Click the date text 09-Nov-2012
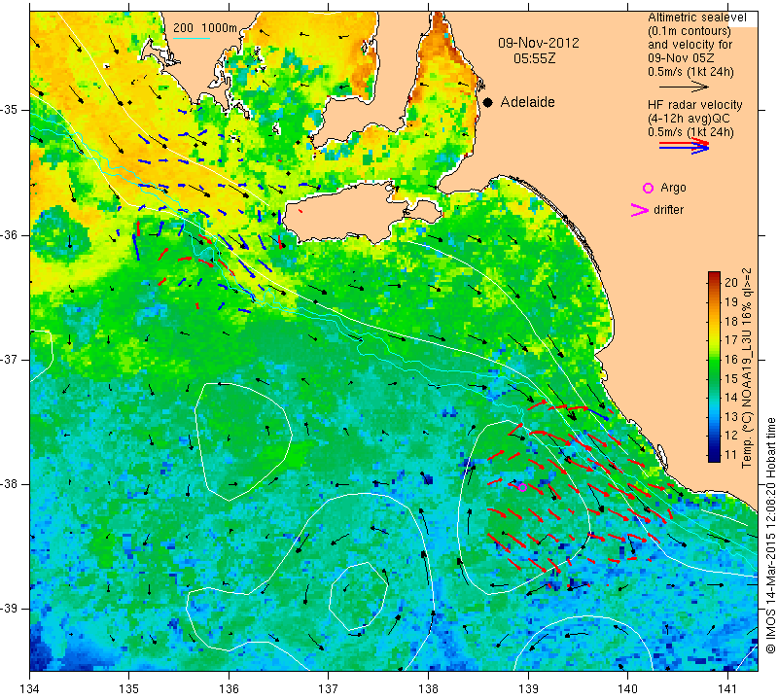Image resolution: width=778 pixels, height=700 pixels. tap(539, 43)
